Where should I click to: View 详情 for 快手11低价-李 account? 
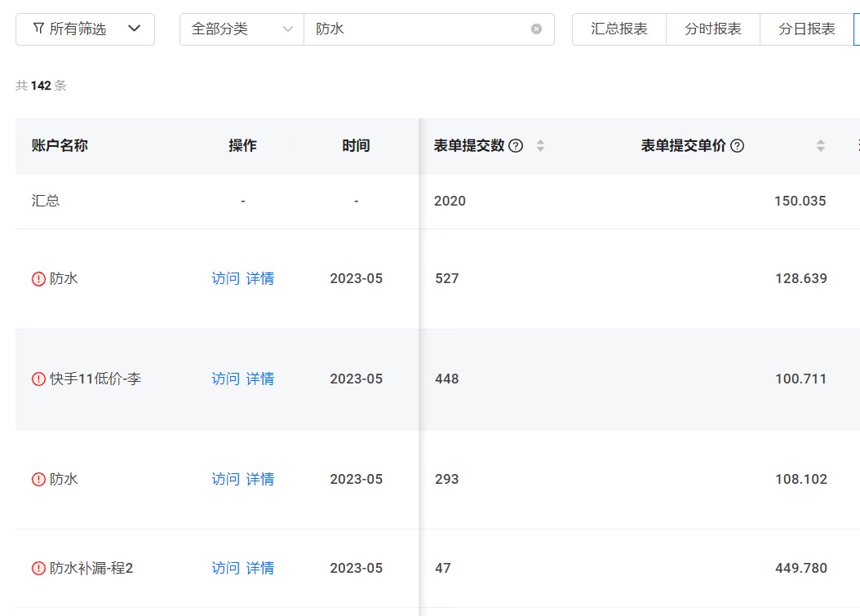pyautogui.click(x=260, y=379)
